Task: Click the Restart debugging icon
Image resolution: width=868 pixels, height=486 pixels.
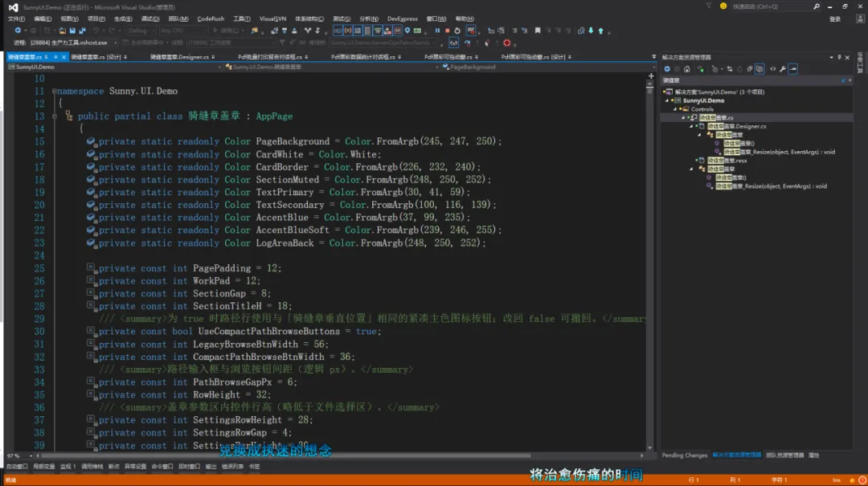Action: point(457,31)
